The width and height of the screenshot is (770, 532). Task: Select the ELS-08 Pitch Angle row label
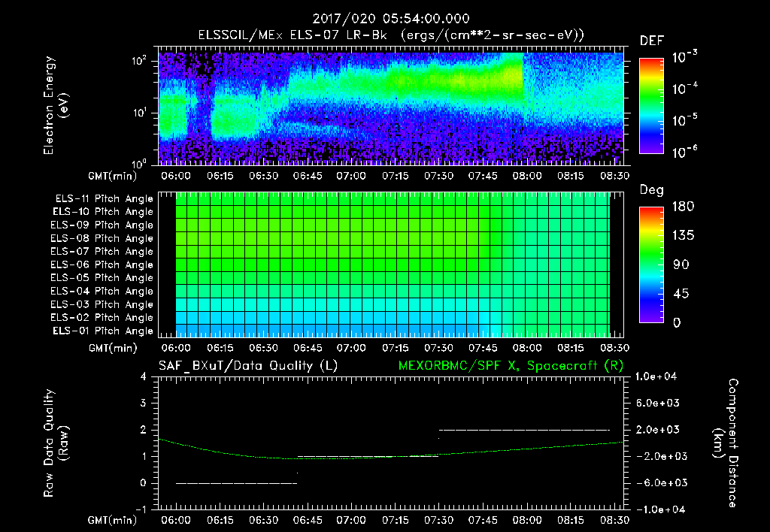pos(102,238)
